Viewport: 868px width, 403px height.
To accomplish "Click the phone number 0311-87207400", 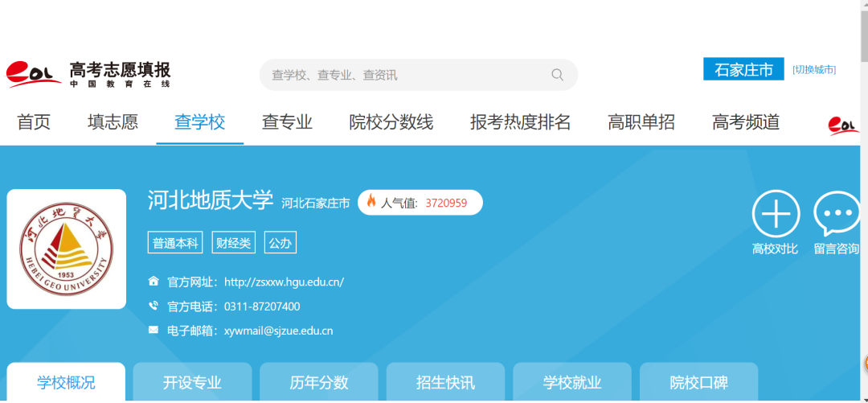I will [x=262, y=306].
